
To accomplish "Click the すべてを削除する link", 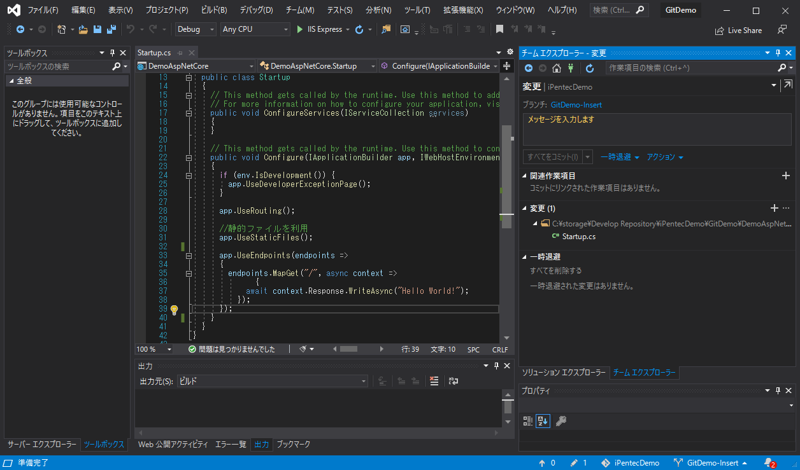I will pos(556,270).
